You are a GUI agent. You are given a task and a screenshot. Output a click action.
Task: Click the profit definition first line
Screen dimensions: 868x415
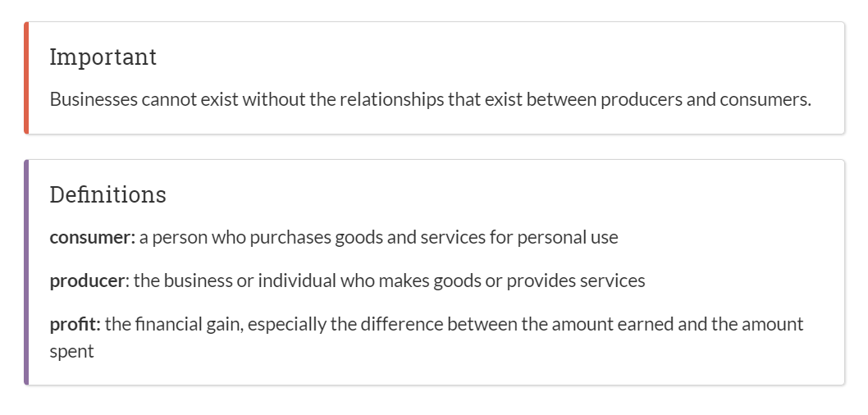(454, 324)
